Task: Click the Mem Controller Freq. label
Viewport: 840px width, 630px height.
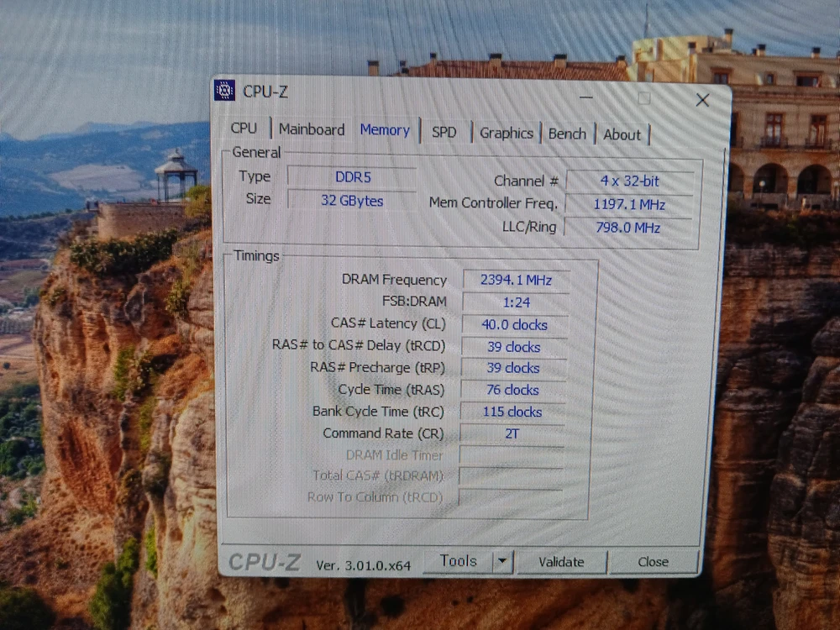Action: point(493,203)
